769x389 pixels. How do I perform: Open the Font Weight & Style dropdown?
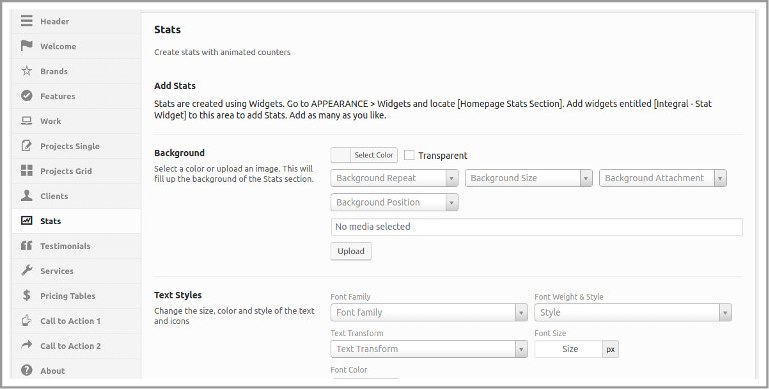tap(633, 312)
